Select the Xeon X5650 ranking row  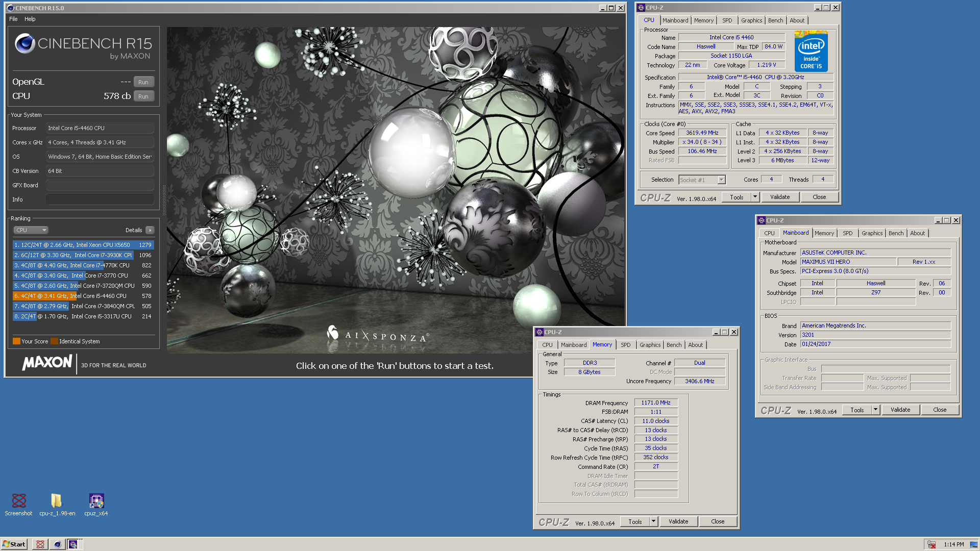point(83,245)
